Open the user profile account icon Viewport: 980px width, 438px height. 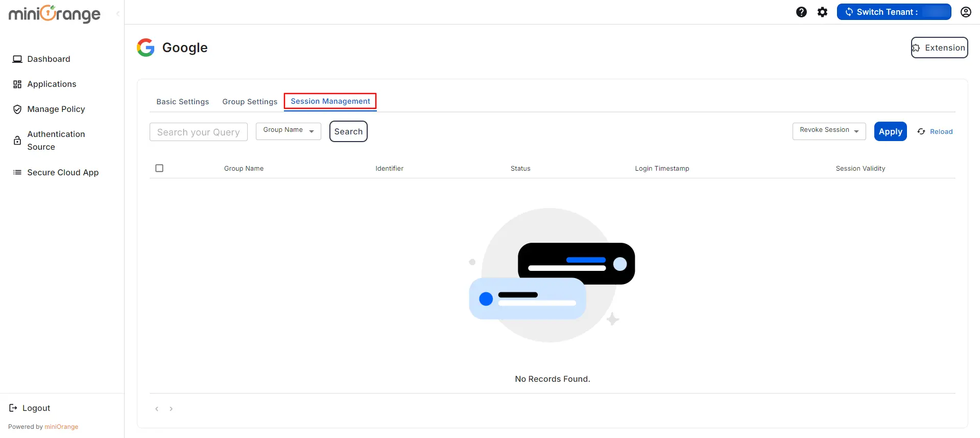pyautogui.click(x=966, y=12)
